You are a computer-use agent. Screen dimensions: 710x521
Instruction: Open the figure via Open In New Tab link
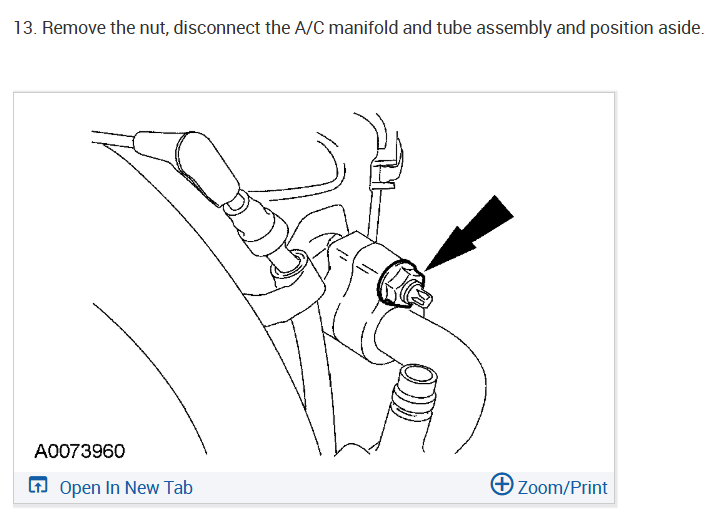(x=126, y=488)
